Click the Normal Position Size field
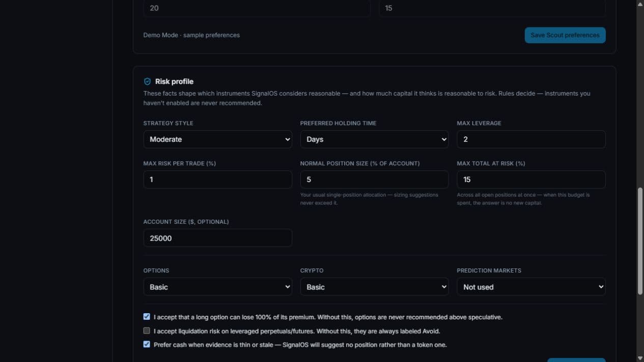Screen dimensions: 644x362 point(374,179)
